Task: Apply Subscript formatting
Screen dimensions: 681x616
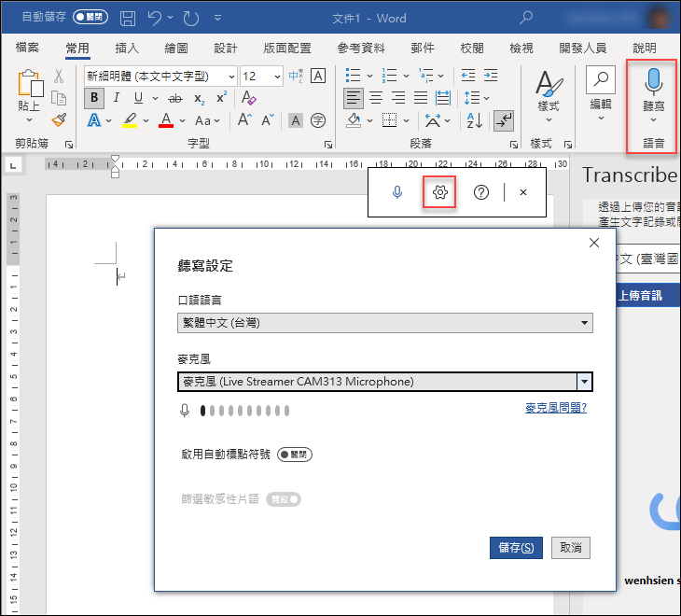Action: click(x=199, y=99)
